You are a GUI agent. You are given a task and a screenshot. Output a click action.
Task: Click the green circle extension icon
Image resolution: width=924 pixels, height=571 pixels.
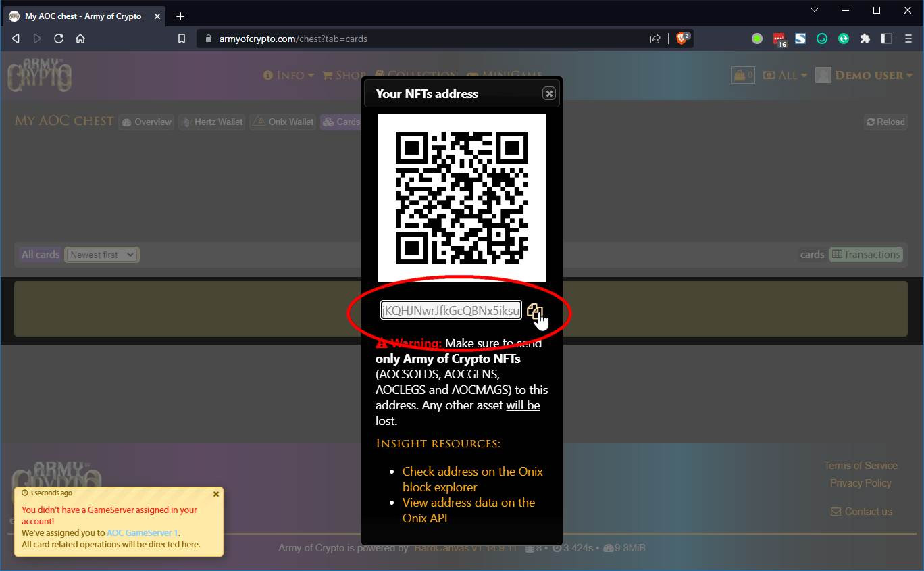pos(757,39)
